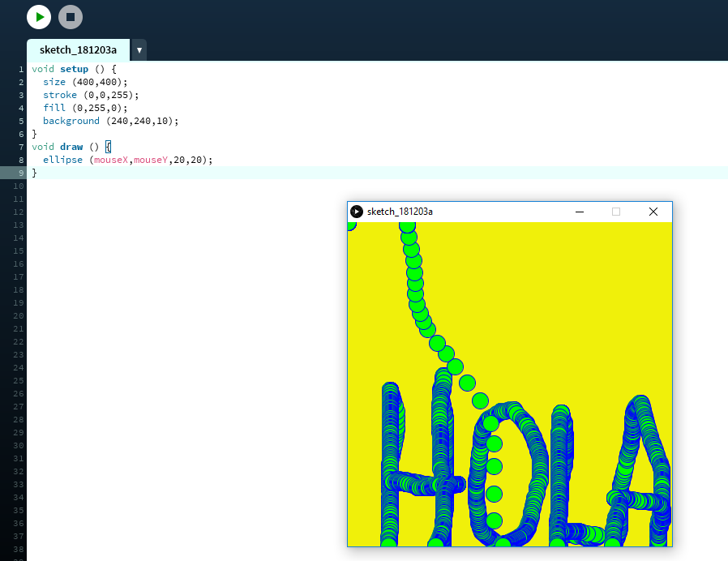Image resolution: width=728 pixels, height=561 pixels.
Task: Click the sketch window title text
Action: tap(400, 212)
